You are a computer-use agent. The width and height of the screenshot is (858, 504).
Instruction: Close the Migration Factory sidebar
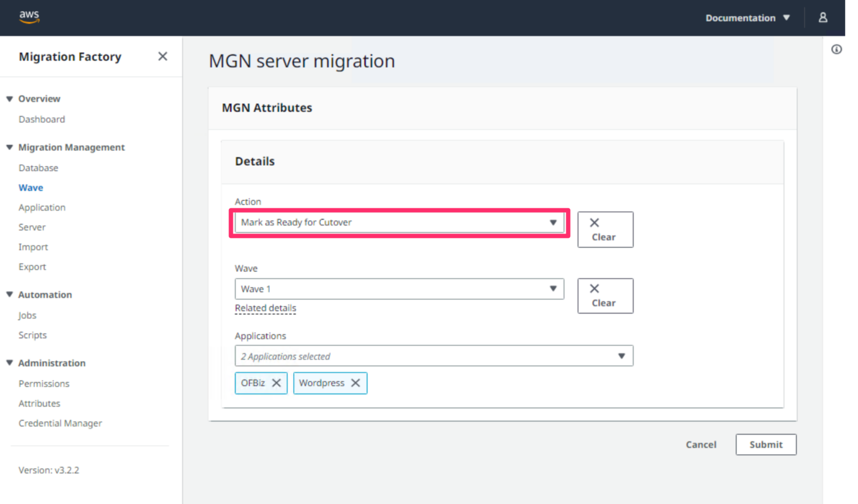163,56
